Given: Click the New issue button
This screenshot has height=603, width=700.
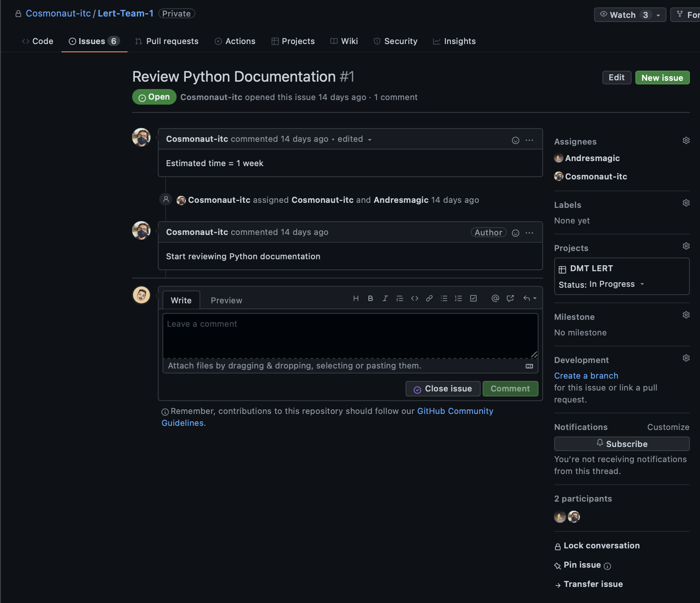Looking at the screenshot, I should pos(662,78).
